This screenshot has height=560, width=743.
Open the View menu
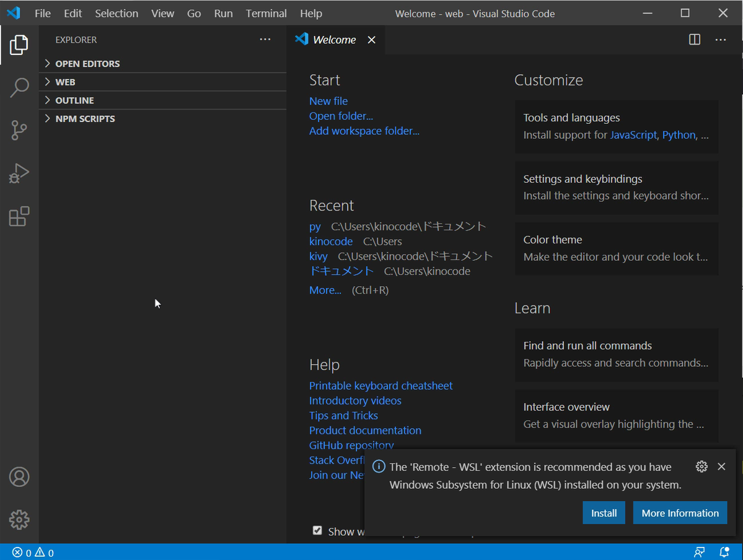pyautogui.click(x=162, y=13)
